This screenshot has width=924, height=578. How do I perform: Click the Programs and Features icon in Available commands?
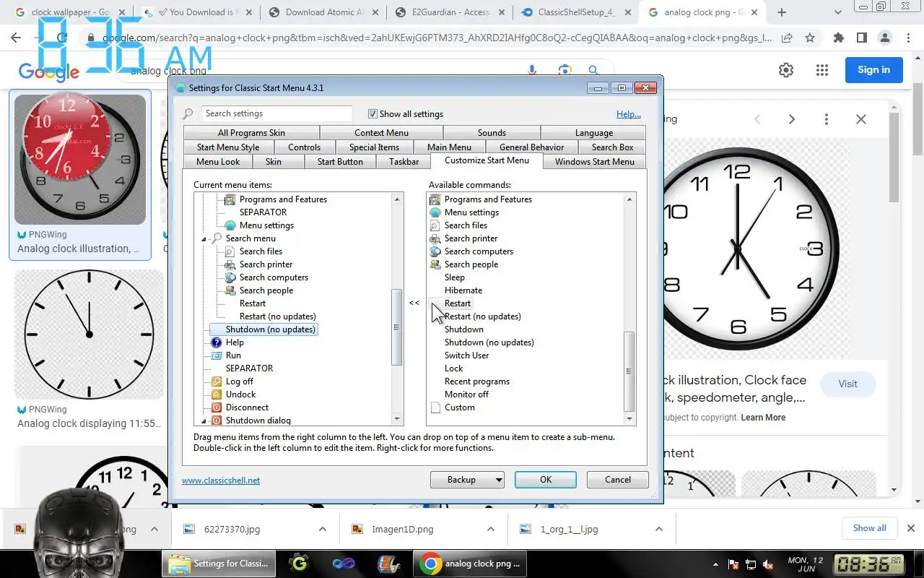(435, 199)
